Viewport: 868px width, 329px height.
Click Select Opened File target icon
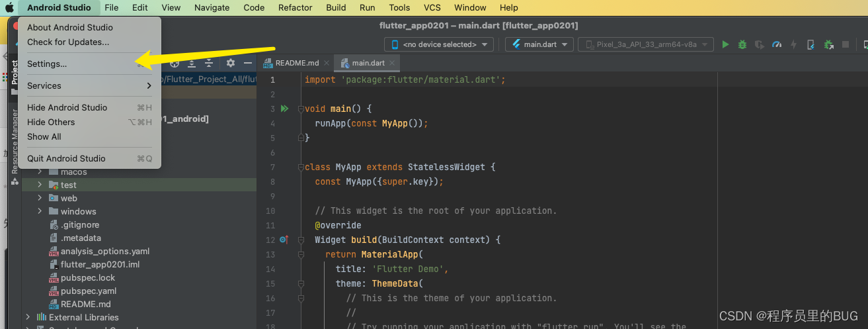pos(175,63)
